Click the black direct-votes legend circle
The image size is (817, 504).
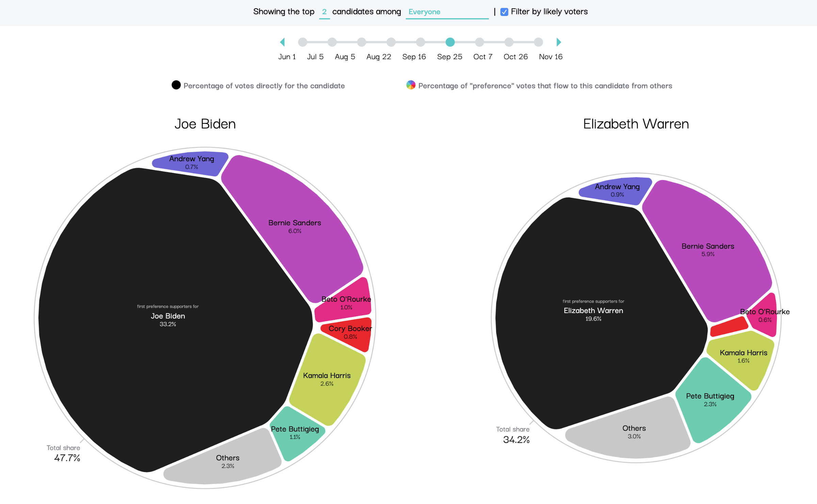click(x=176, y=85)
